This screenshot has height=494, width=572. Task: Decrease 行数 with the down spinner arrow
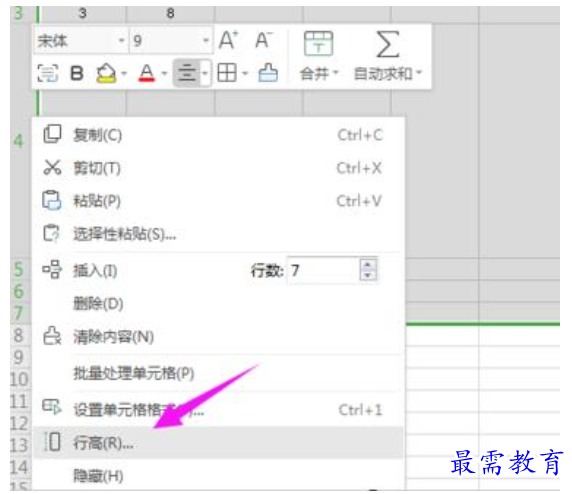point(368,276)
